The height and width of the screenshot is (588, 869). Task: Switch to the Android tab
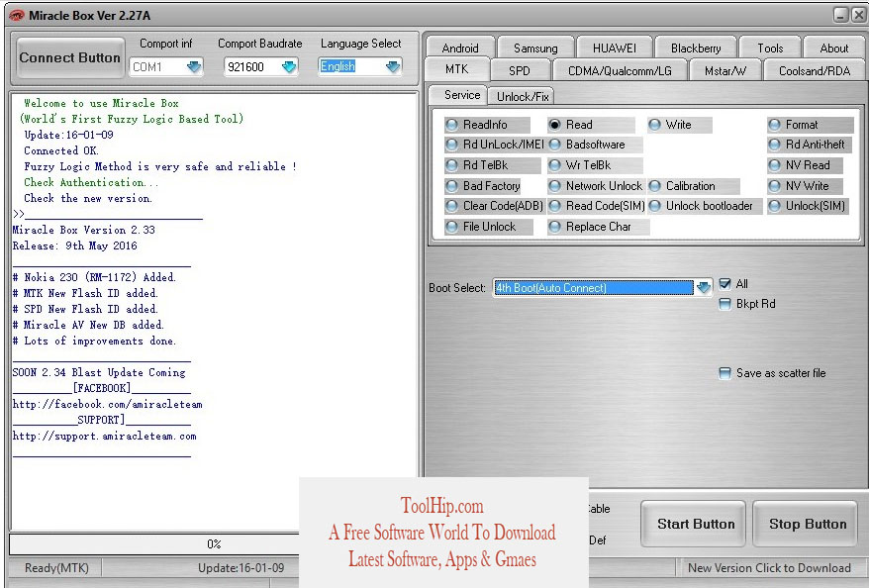point(460,49)
